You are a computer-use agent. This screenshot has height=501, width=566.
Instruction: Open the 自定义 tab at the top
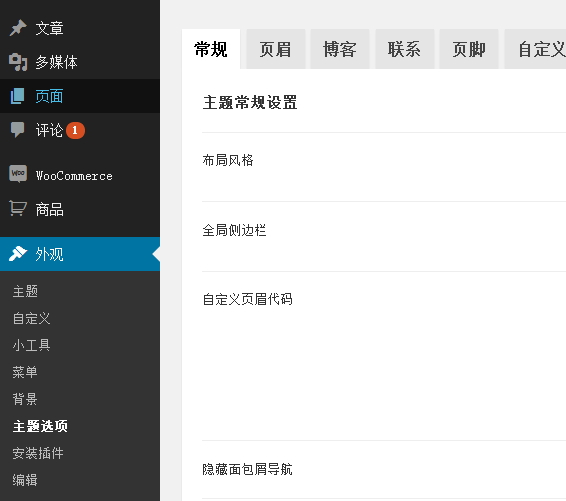pyautogui.click(x=535, y=49)
